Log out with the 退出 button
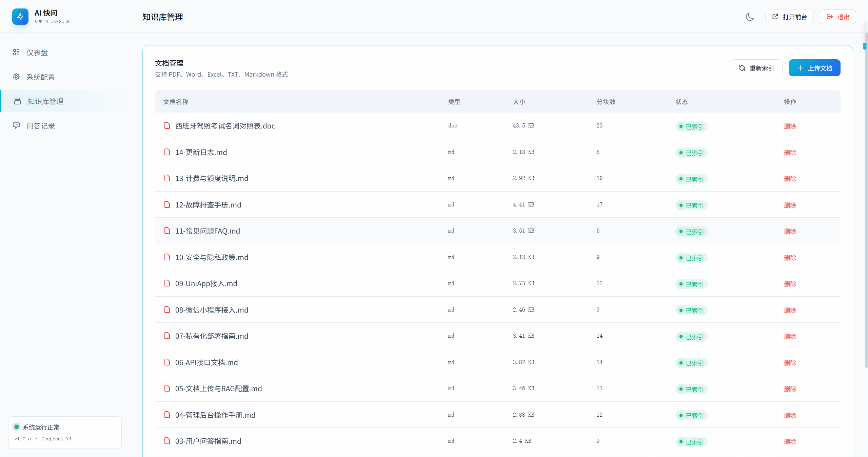Viewport: 868px width, 457px height. pyautogui.click(x=838, y=17)
